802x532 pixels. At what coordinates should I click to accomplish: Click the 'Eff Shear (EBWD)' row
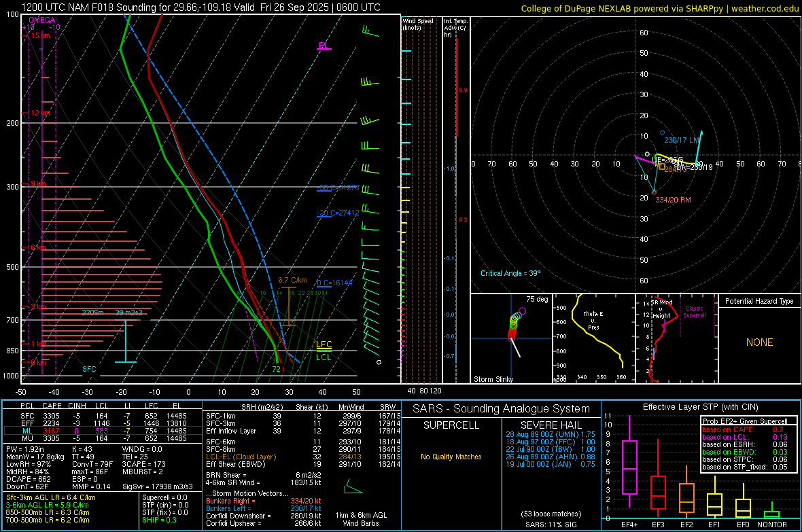[x=303, y=465]
